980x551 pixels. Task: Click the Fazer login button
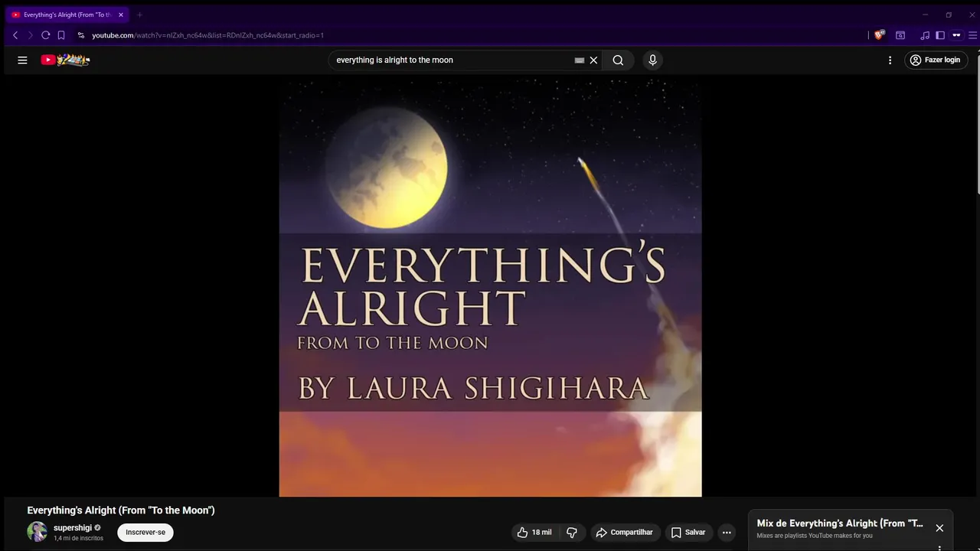coord(935,60)
